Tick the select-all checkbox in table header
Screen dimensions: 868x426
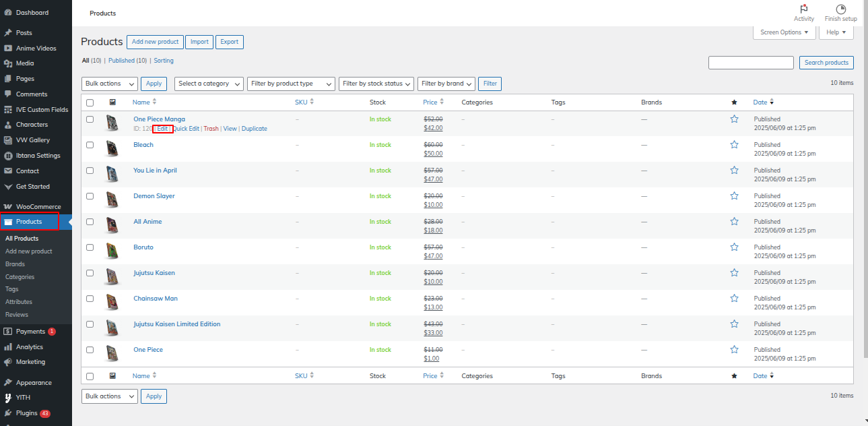pyautogui.click(x=90, y=102)
